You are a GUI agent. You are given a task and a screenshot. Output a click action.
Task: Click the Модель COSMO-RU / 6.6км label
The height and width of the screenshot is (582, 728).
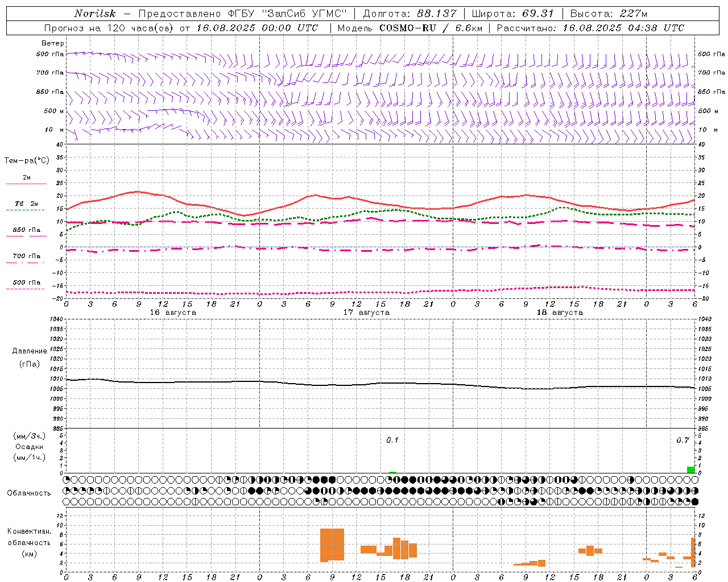[x=409, y=28]
